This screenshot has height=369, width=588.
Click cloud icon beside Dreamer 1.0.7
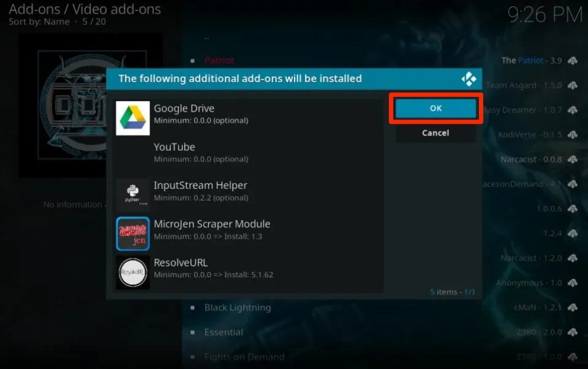click(x=573, y=110)
